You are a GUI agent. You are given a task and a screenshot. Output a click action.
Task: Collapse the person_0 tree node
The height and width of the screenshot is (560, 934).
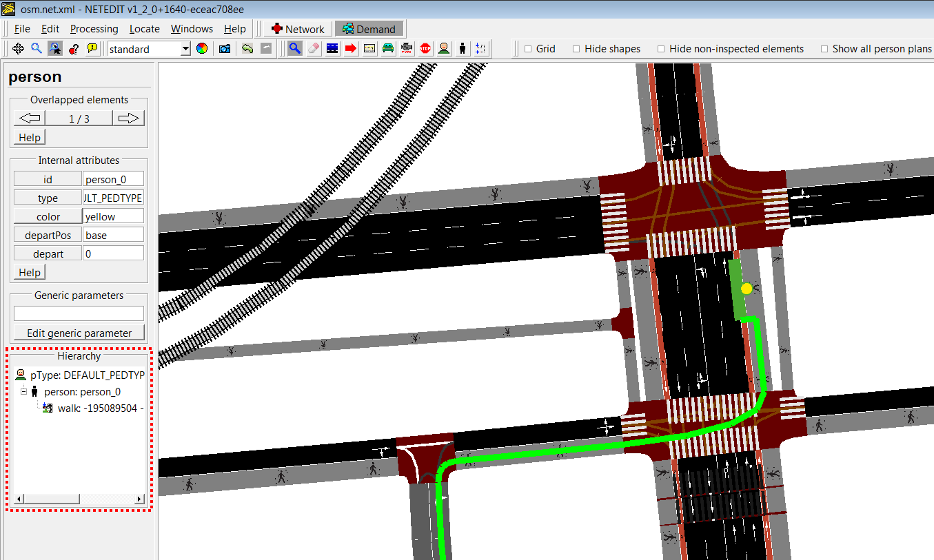click(x=23, y=391)
